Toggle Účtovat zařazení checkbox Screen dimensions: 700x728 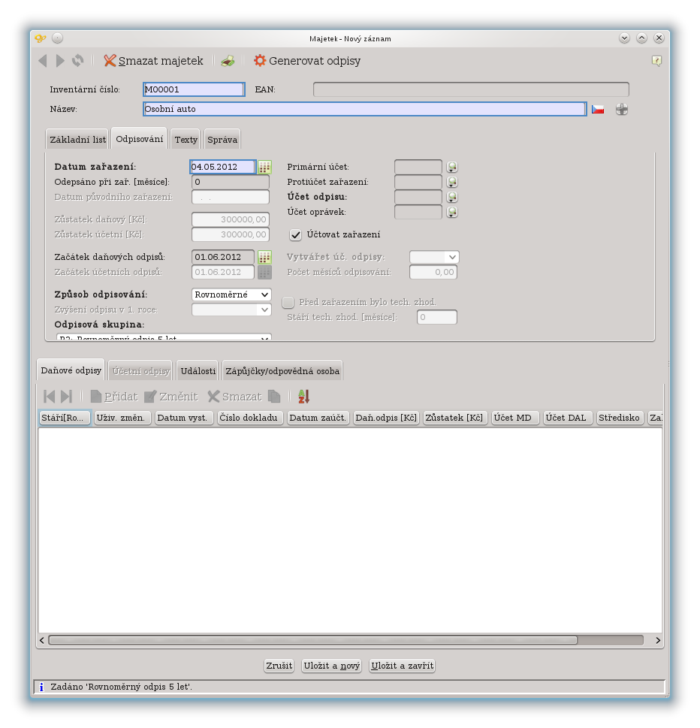(296, 235)
